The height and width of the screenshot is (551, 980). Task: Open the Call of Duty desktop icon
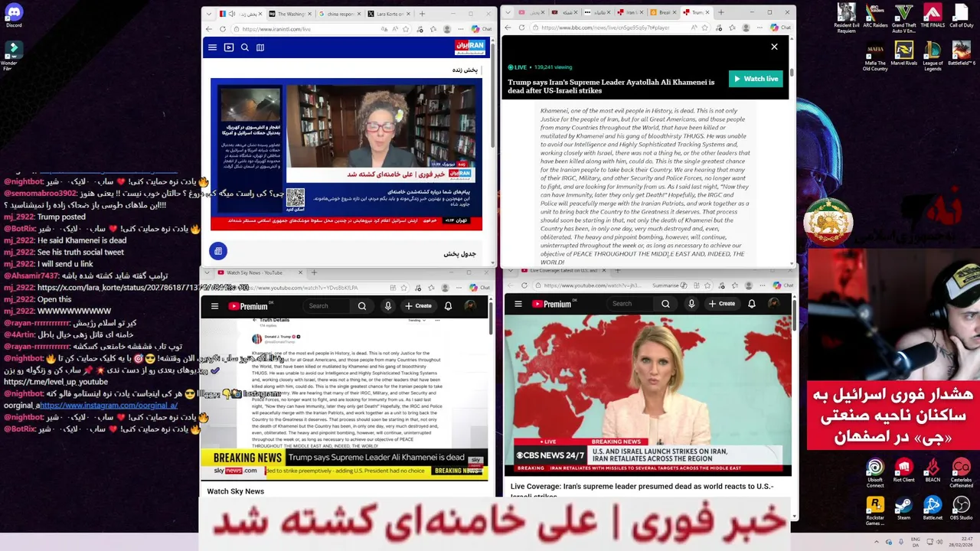[962, 16]
